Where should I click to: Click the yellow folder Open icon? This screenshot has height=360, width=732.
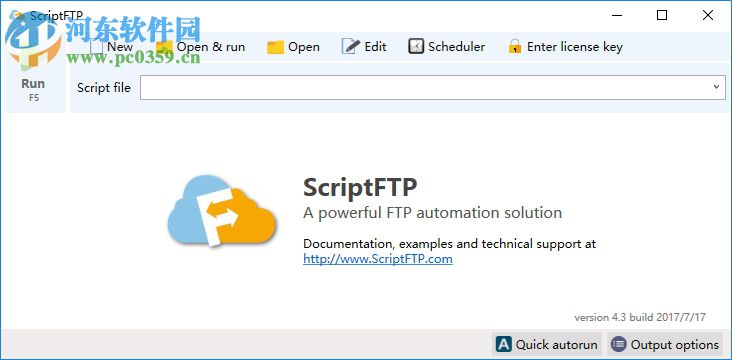[x=275, y=47]
